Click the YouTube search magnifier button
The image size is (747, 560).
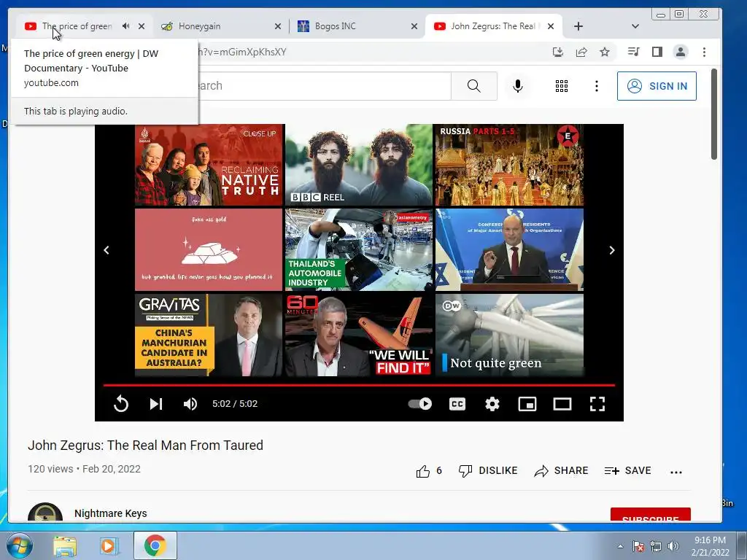click(x=474, y=86)
